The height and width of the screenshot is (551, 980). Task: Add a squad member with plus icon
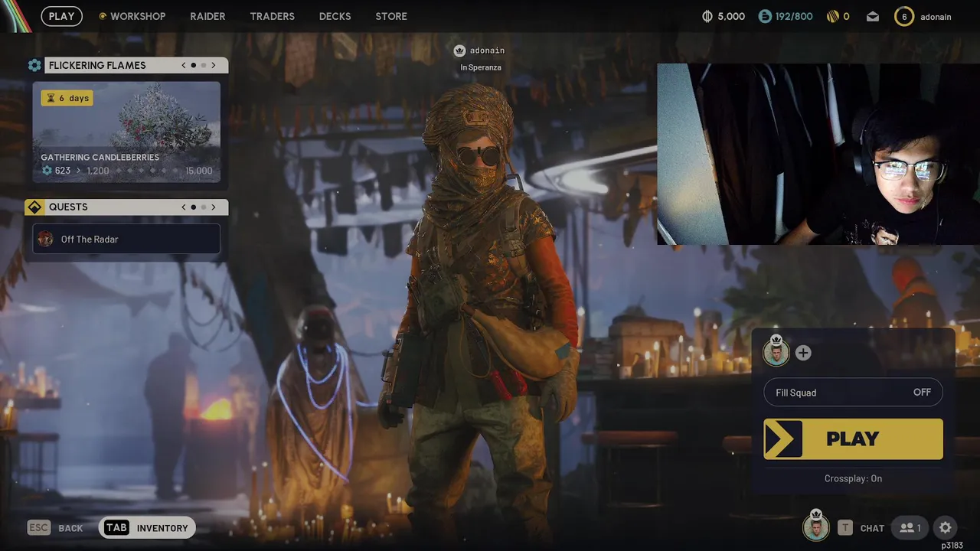click(802, 353)
